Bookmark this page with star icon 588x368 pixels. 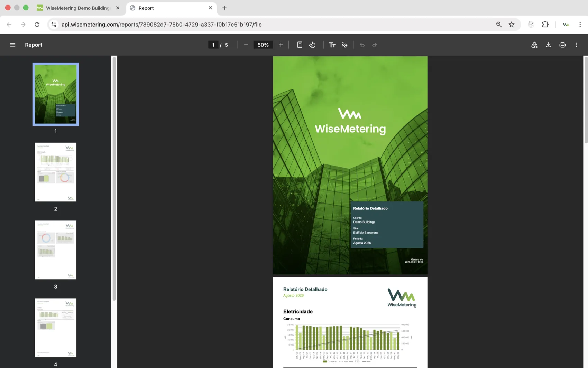pyautogui.click(x=512, y=25)
